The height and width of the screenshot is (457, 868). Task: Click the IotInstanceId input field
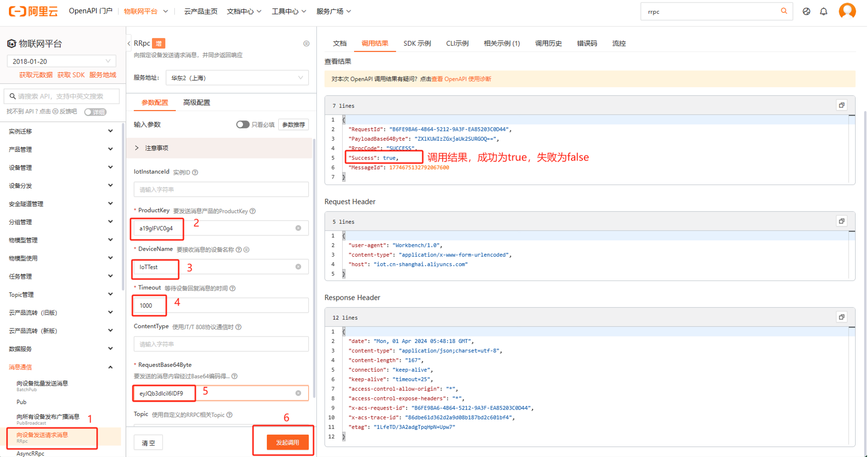[x=221, y=189]
